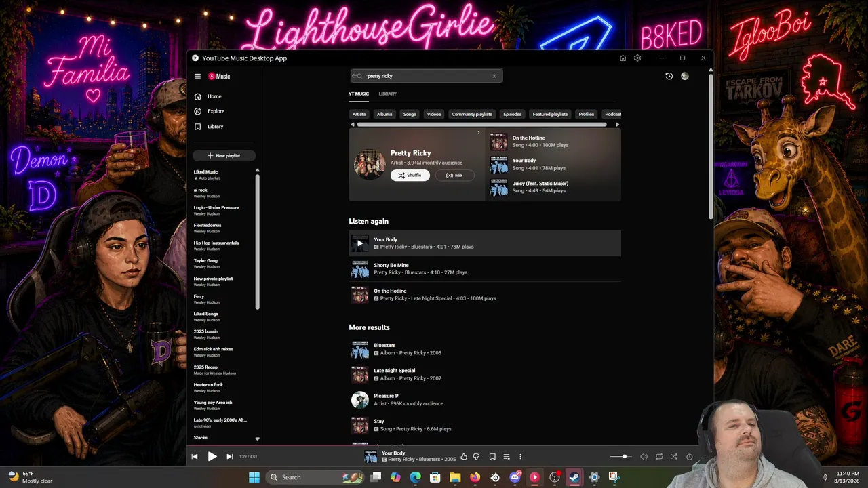Open Juicy (feat. Static Major) song
868x488 pixels.
click(x=540, y=183)
